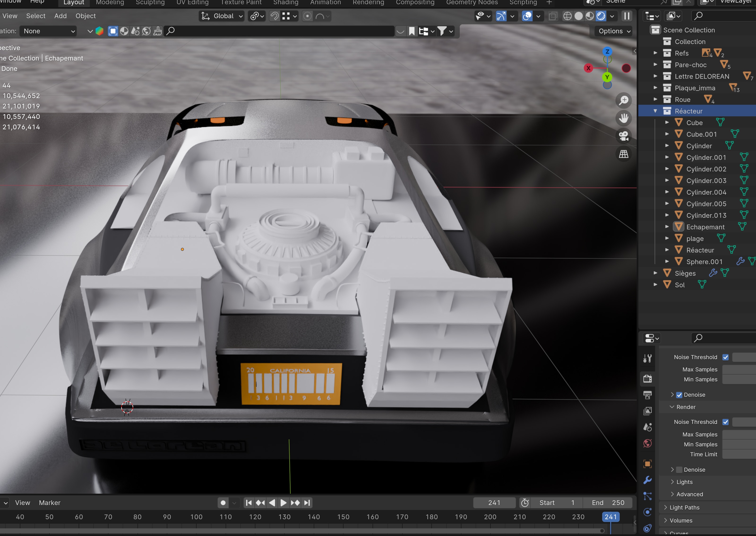Open the Scene properties tab
Screen dimensions: 756x536
pos(648,427)
